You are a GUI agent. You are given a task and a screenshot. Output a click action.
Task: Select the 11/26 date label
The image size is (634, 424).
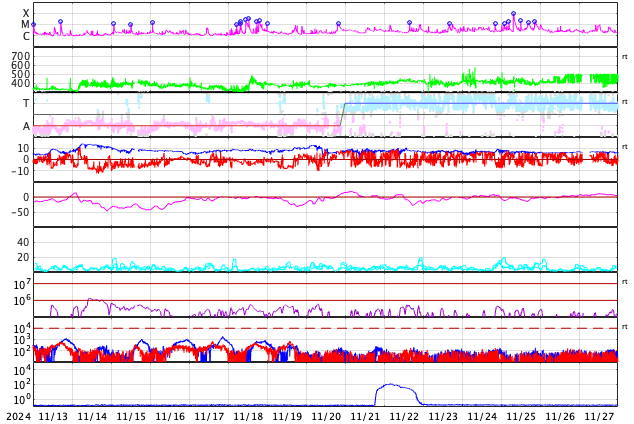[x=560, y=416]
